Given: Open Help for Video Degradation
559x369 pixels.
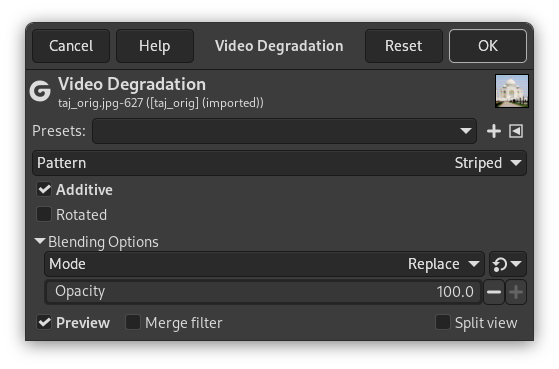Looking at the screenshot, I should coord(155,46).
